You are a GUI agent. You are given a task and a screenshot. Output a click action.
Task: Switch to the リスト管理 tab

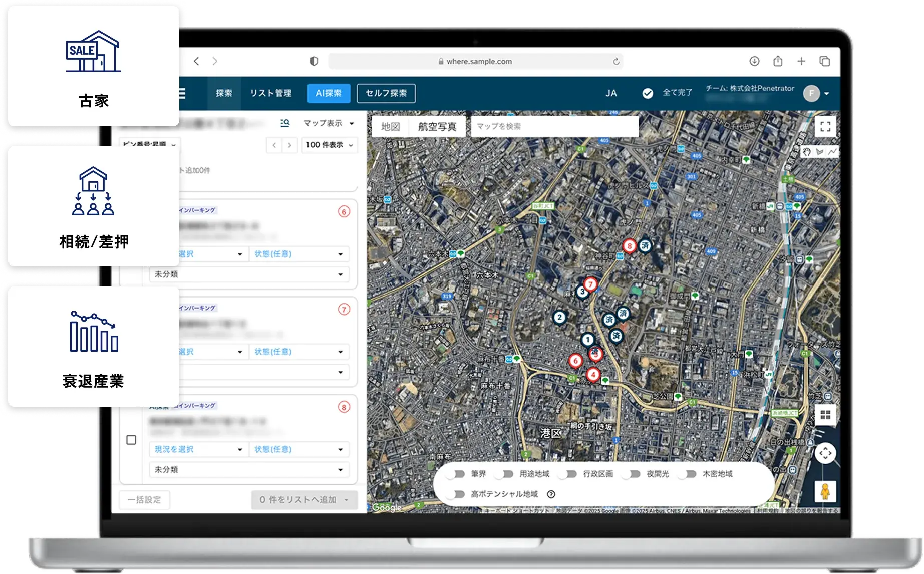point(270,93)
